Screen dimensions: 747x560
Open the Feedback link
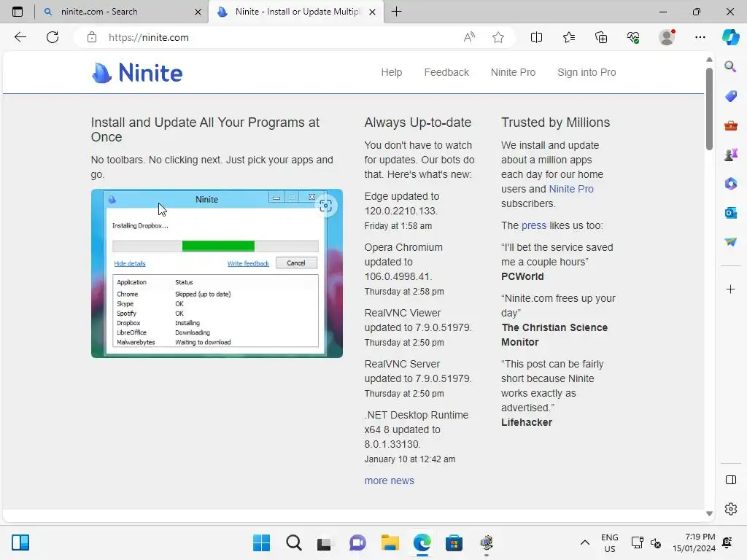(446, 72)
